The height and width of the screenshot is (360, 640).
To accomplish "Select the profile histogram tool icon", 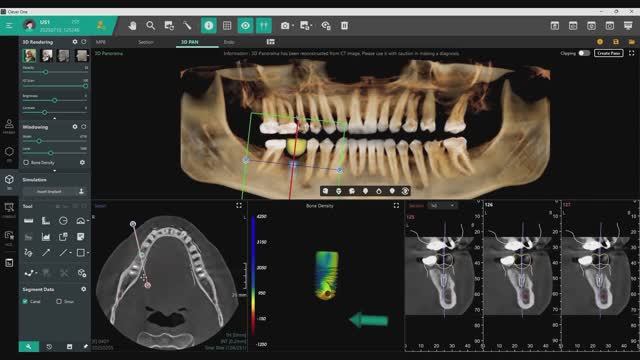I will tap(46, 237).
